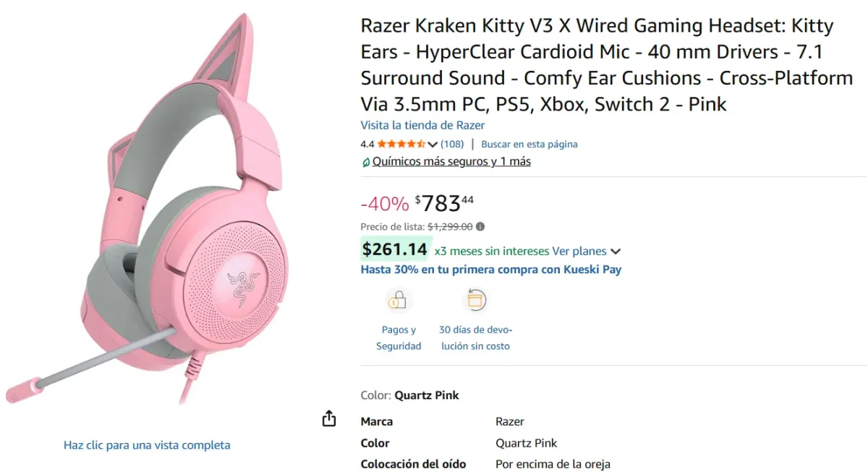The image size is (868, 472).
Task: Open the Kueski Pay 30% offer link
Action: pyautogui.click(x=491, y=269)
